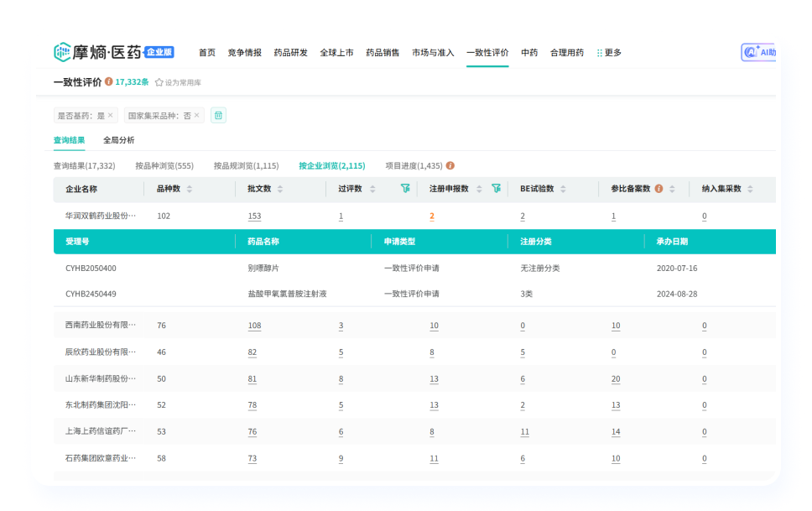Open the 更多 menu
Image resolution: width=812 pixels, height=511 pixels.
point(609,53)
